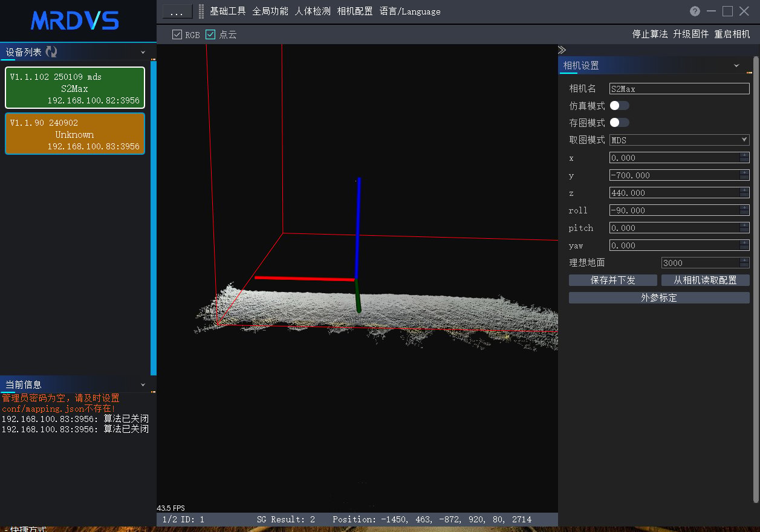This screenshot has width=760, height=532.
Task: Open the 取图模式 MDS dropdown
Action: (680, 140)
